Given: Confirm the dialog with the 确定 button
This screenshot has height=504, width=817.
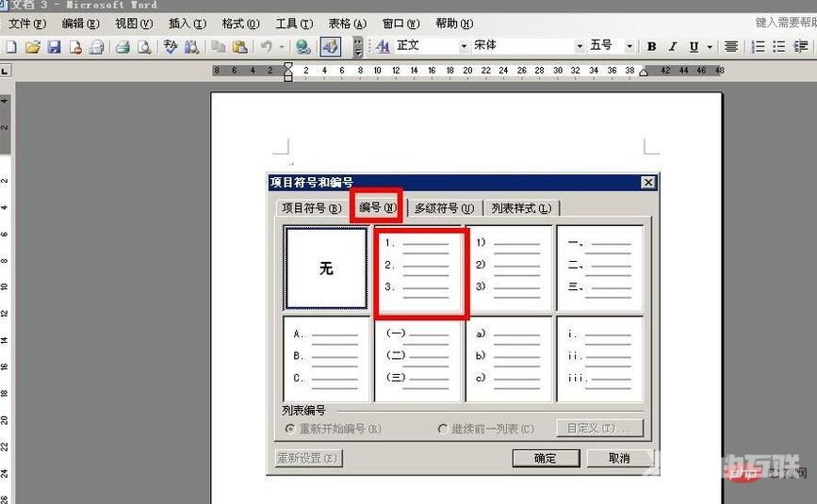Looking at the screenshot, I should tap(545, 458).
